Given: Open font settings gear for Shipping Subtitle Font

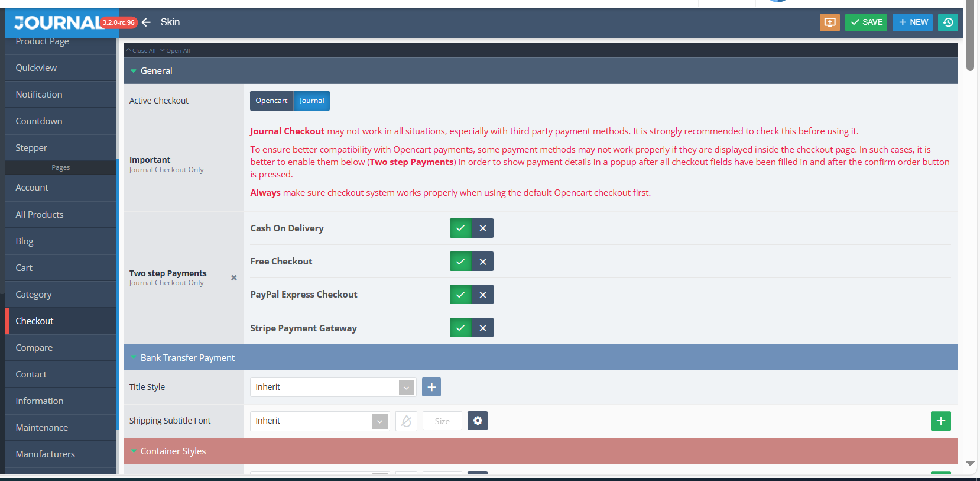Looking at the screenshot, I should (x=478, y=421).
